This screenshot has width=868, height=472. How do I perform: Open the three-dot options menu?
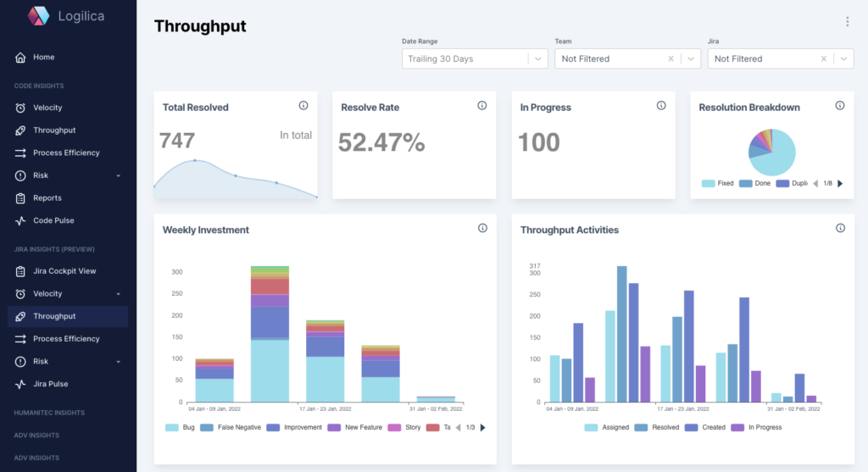(847, 22)
